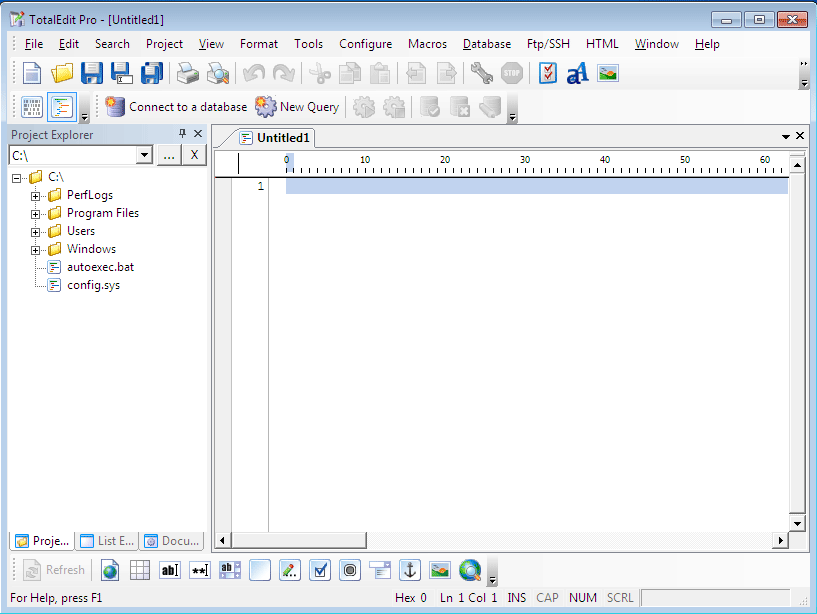Switch to the Docu... panel tab

click(172, 541)
